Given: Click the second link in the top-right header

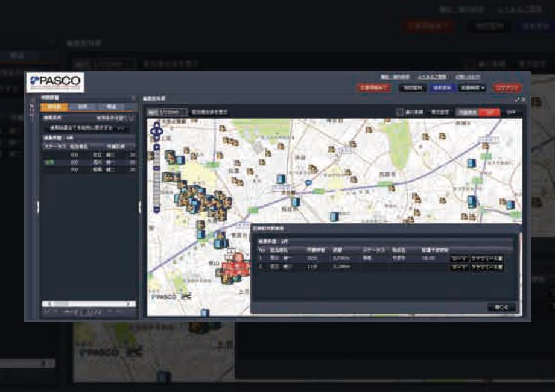Looking at the screenshot, I should click(432, 77).
